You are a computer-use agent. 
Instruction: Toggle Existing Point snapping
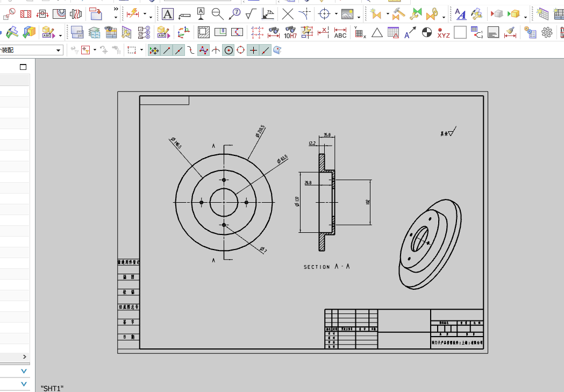pos(253,51)
